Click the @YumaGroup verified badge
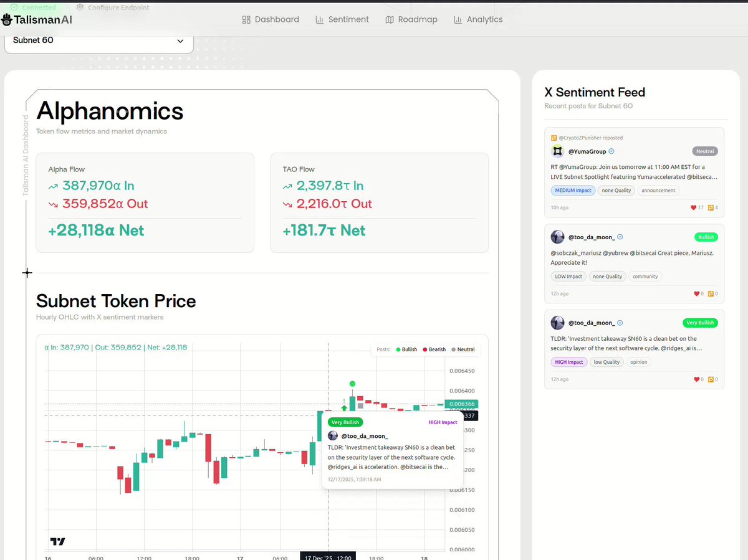The height and width of the screenshot is (560, 748). [611, 151]
